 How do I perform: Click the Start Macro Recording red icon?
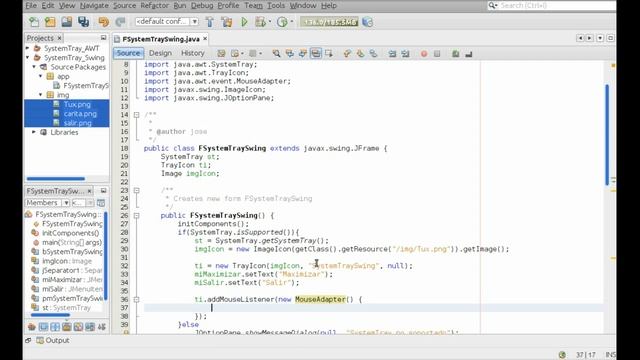[424, 53]
